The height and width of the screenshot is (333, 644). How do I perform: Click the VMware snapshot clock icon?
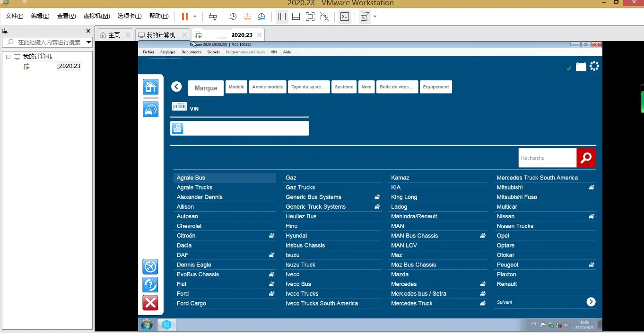click(x=233, y=17)
